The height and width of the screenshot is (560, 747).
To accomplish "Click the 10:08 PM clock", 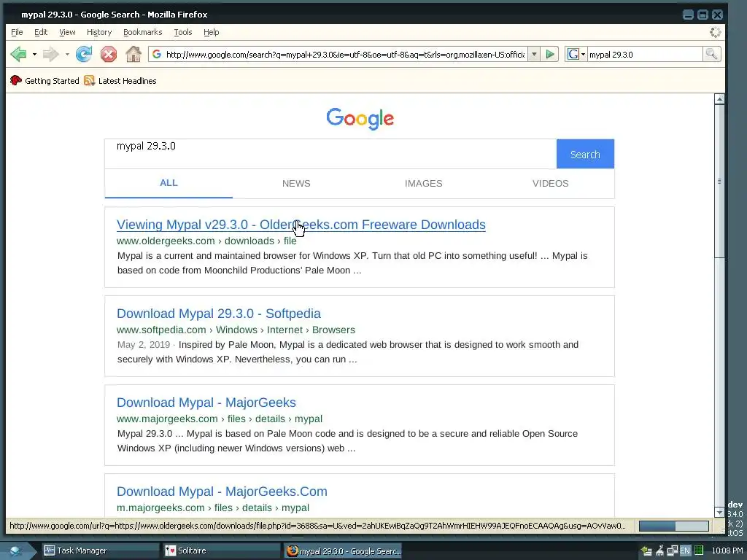I will (727, 551).
